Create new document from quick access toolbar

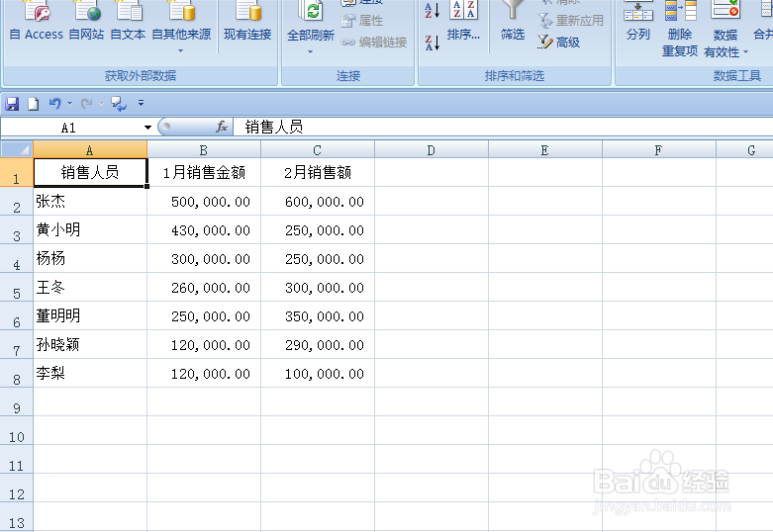coord(33,104)
